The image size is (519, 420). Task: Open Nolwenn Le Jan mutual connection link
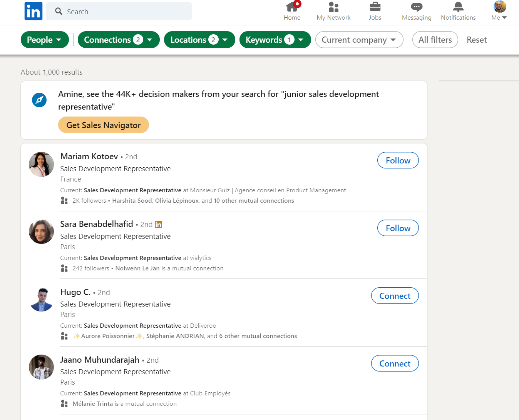click(137, 268)
